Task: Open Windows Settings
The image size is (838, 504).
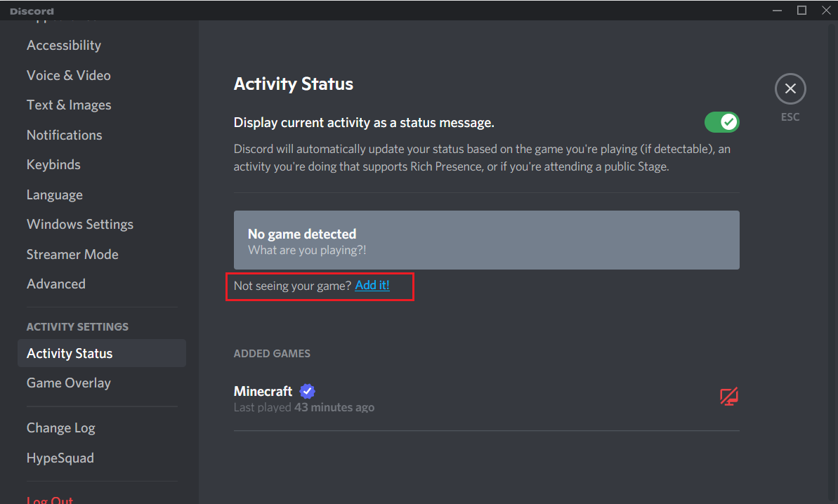Action: click(x=79, y=224)
